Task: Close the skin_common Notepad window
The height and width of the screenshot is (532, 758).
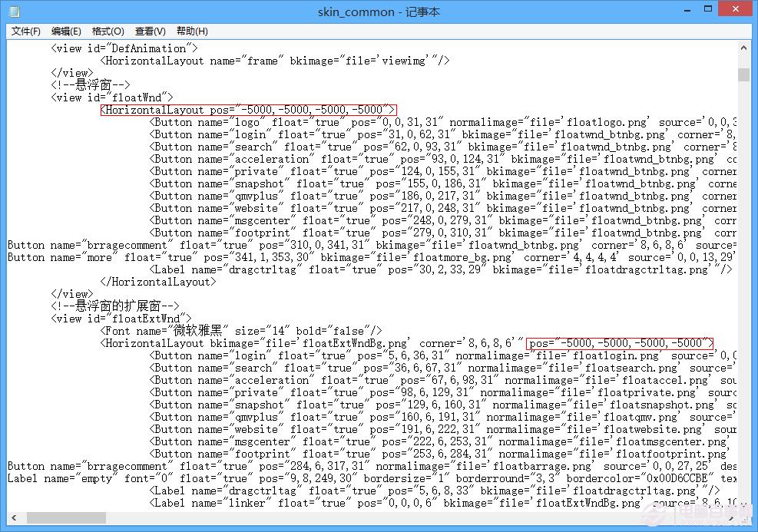Action: click(x=735, y=8)
